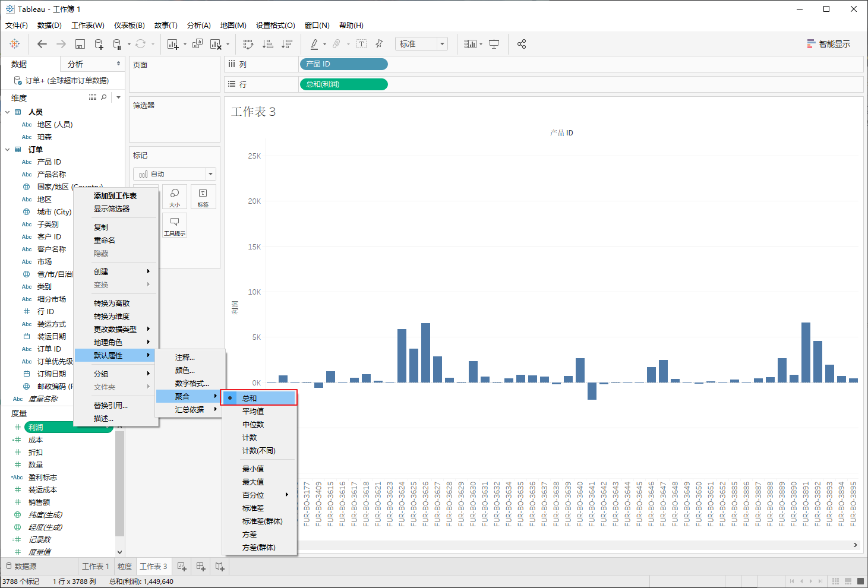The height and width of the screenshot is (588, 868).
Task: Click the new worksheet toolbar icon
Action: point(173,44)
